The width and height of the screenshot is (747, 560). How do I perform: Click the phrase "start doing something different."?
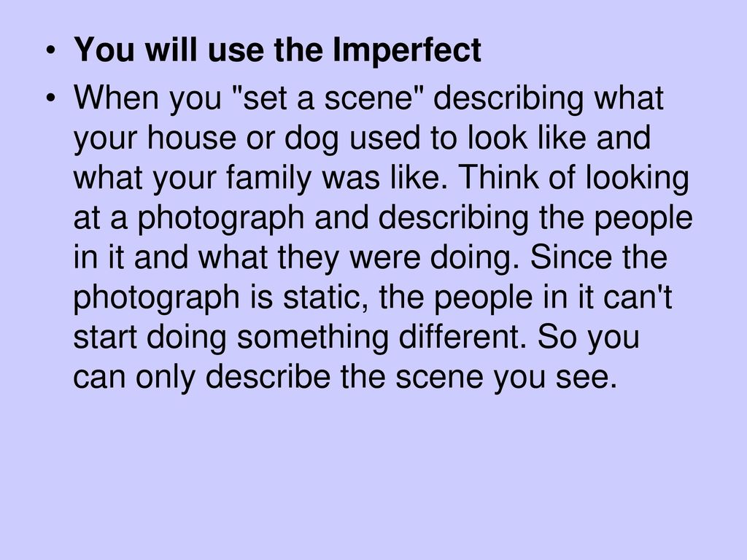coord(300,337)
